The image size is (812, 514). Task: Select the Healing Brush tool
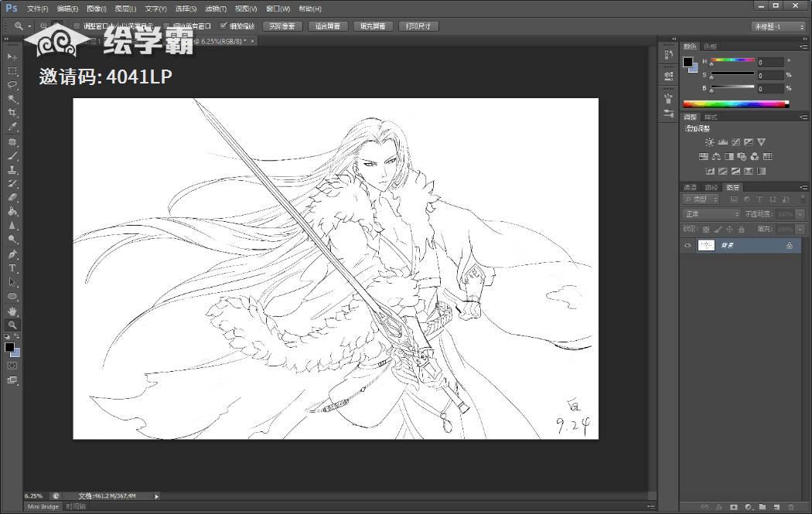coord(12,141)
